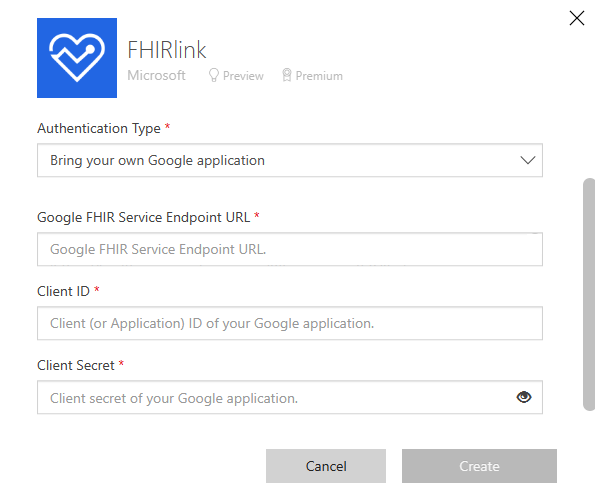
Task: Click the Premium badge icon
Action: tap(287, 75)
